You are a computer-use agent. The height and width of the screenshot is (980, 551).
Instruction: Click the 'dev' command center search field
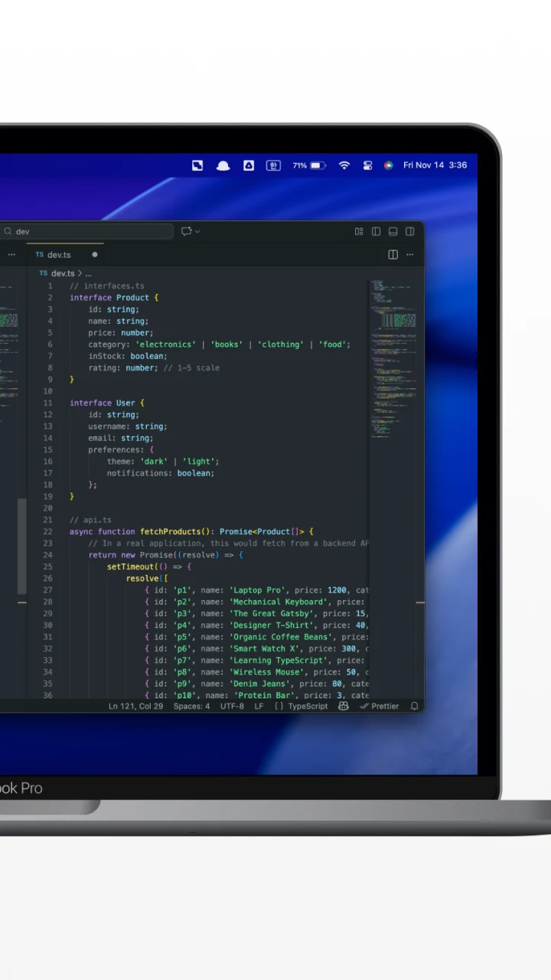click(x=86, y=231)
